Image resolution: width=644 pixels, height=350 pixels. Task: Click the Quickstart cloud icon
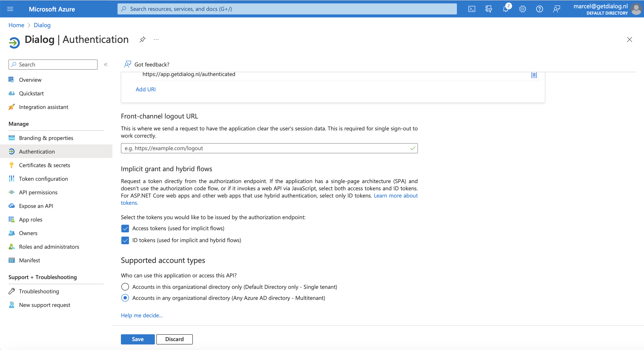11,93
